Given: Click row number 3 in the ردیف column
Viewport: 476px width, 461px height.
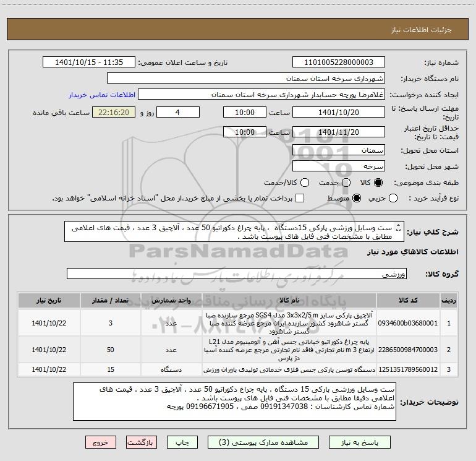Looking at the screenshot, I should pos(449,369).
